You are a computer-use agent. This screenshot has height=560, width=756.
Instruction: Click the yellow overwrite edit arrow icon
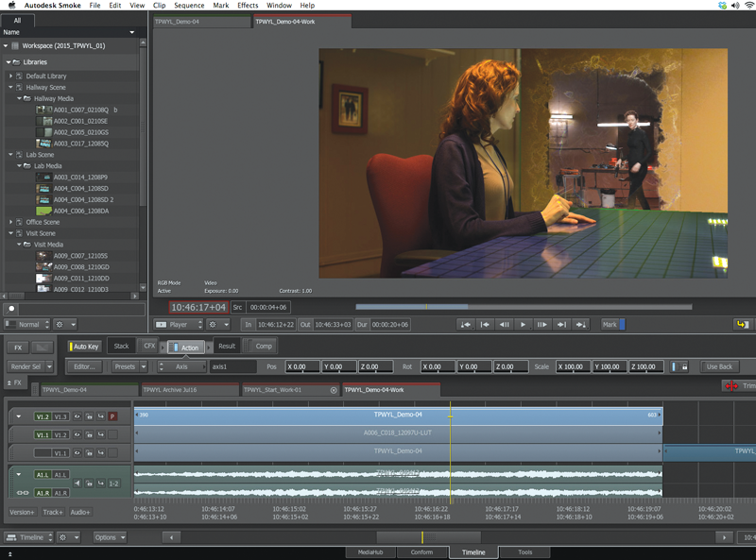(x=743, y=325)
